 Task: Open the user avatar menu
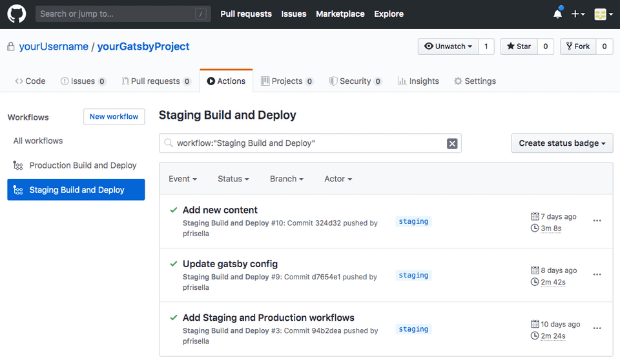point(603,14)
